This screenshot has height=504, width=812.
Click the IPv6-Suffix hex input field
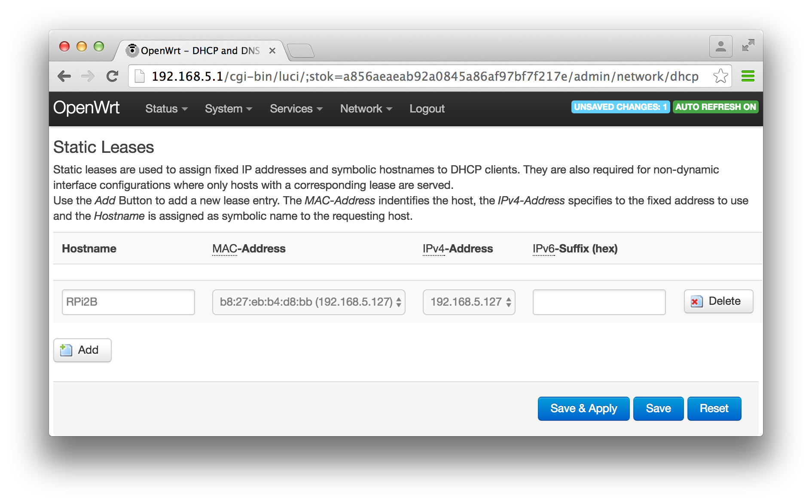pos(599,302)
